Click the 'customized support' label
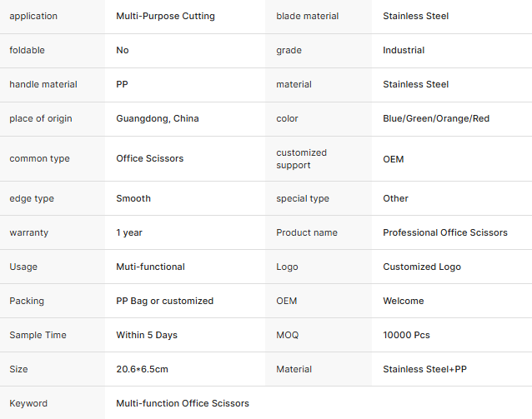The height and width of the screenshot is (419, 532). click(x=302, y=158)
